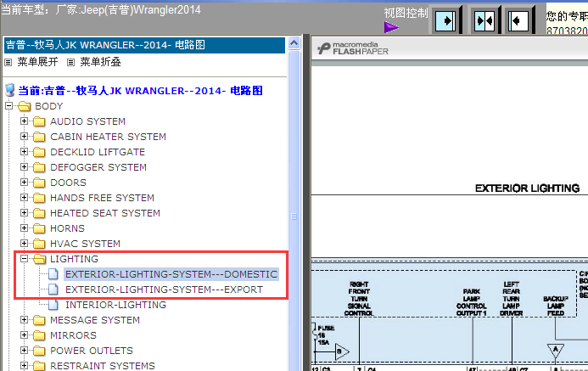Screen dimensions: 588x371
Task: Click the purple arrow under 视图控制
Action: coord(391,27)
